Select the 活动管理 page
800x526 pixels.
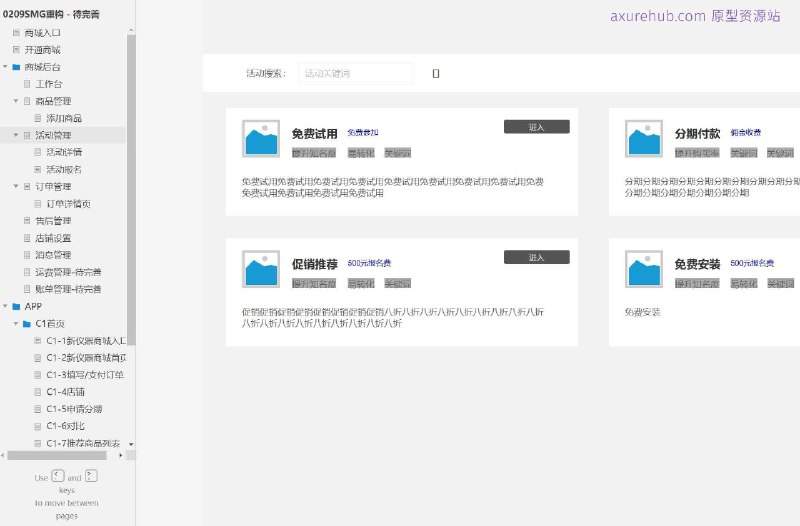[53, 135]
